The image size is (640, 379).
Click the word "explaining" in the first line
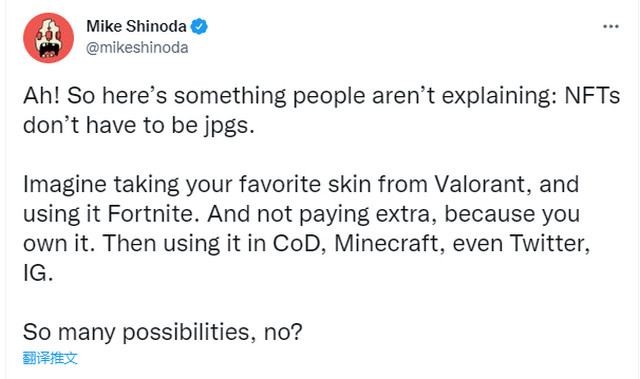[x=499, y=97]
